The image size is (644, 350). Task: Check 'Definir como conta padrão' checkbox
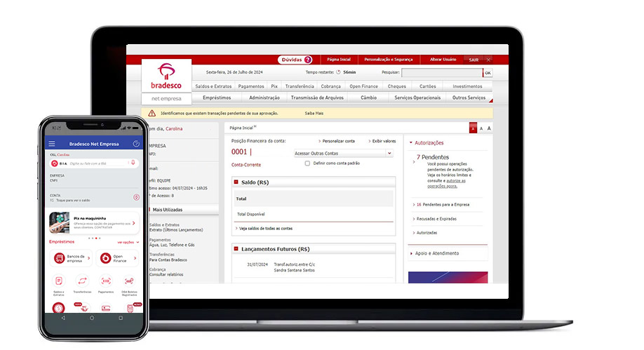[x=307, y=163]
